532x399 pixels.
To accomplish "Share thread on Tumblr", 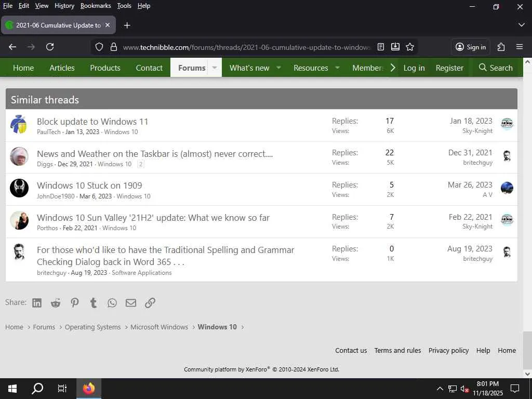I will point(94,303).
